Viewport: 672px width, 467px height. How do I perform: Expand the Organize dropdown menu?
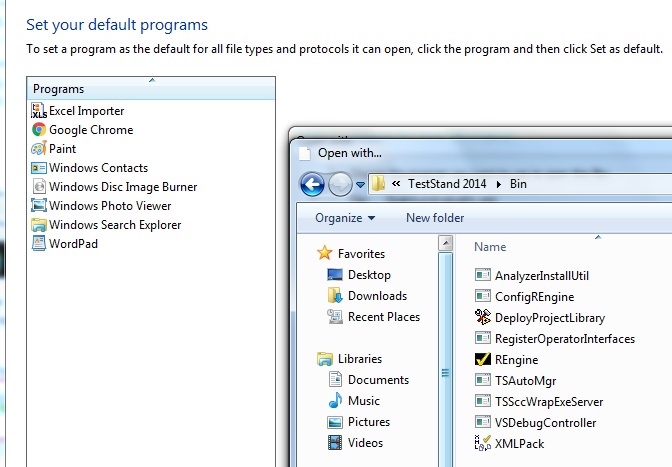[372, 218]
